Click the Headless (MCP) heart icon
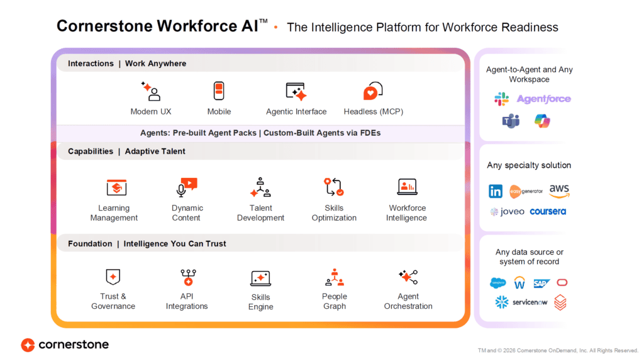This screenshot has width=644, height=361. tap(373, 91)
